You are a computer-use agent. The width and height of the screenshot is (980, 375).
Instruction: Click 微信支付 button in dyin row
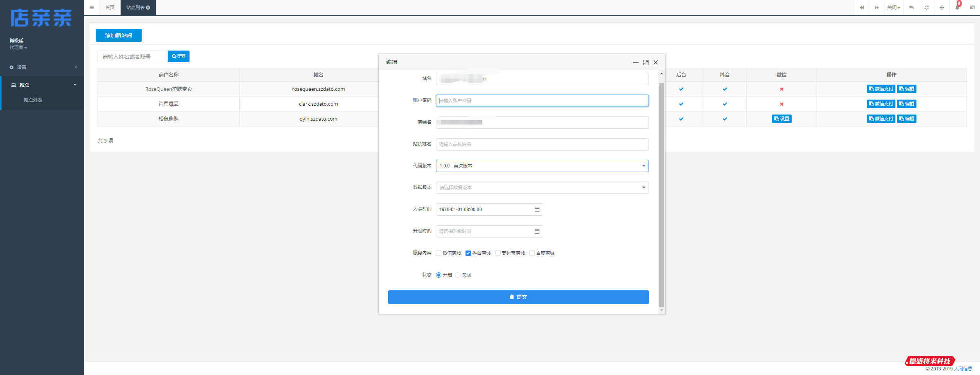(x=880, y=119)
